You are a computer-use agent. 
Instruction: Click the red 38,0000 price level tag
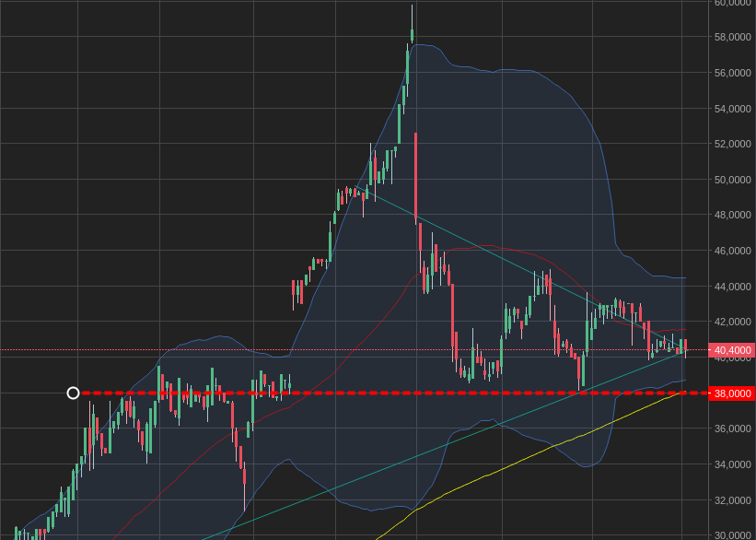tap(731, 393)
